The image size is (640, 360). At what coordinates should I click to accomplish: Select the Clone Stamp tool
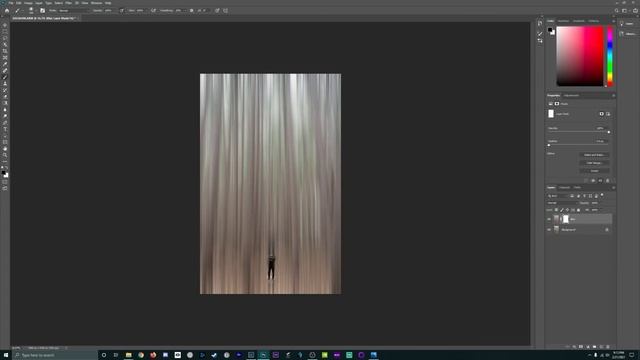(x=5, y=84)
